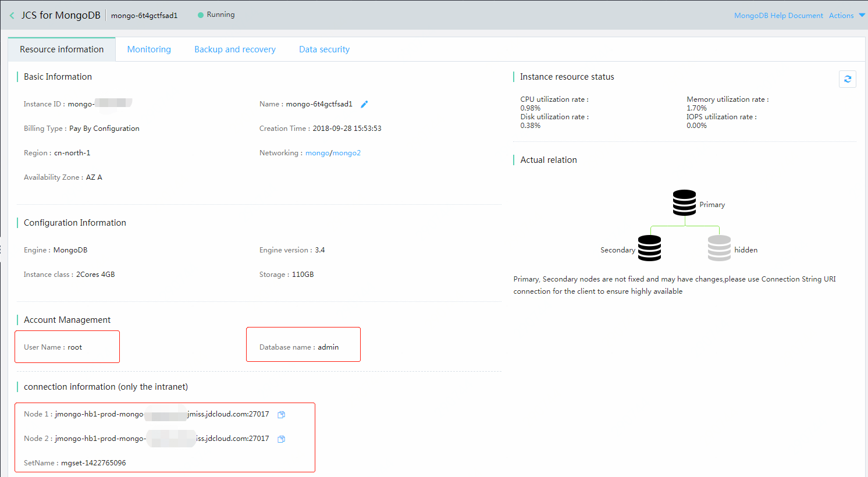Switch to the Monitoring tab
The image size is (868, 477).
[x=149, y=49]
